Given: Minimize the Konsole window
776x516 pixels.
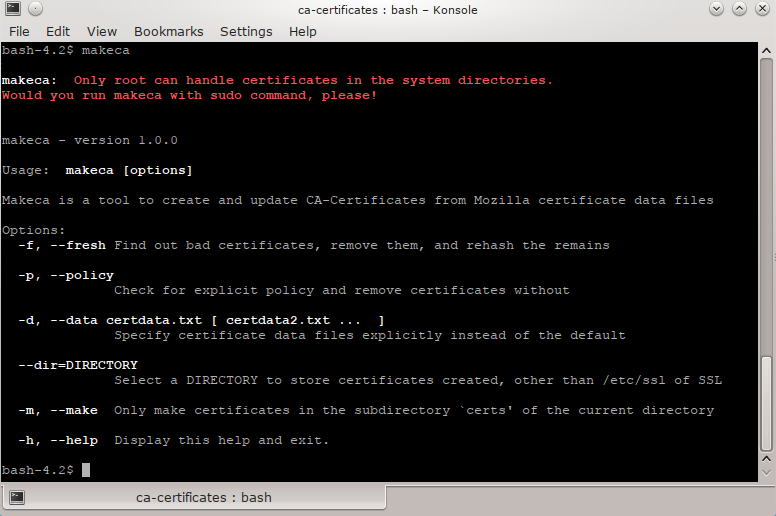Looking at the screenshot, I should pyautogui.click(x=717, y=10).
